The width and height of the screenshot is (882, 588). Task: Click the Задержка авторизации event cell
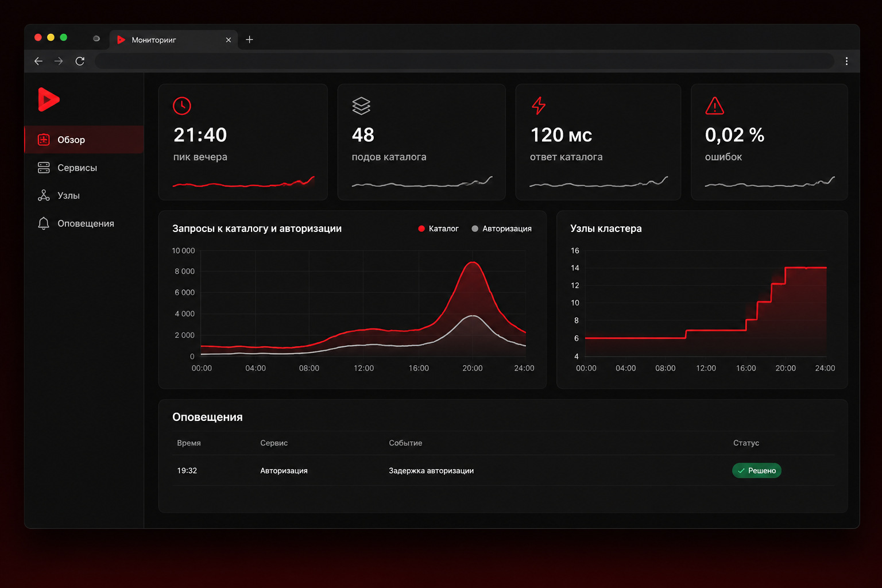tap(431, 470)
